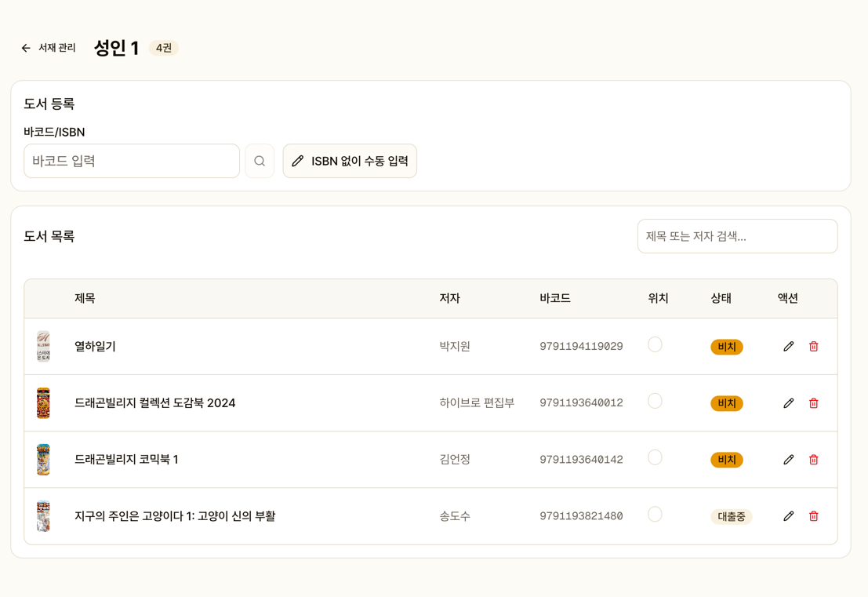Click the 대출중 status badge
The image size is (868, 597).
(x=731, y=516)
